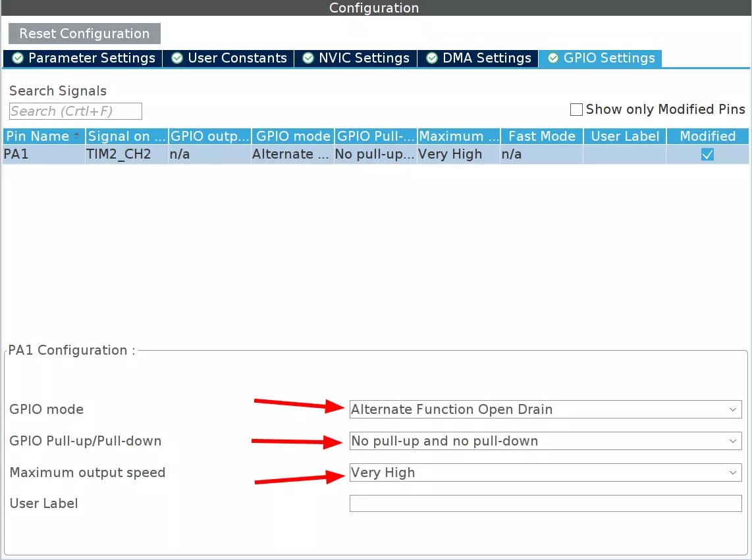Enable Show only Modified Pins checkbox
This screenshot has width=752, height=560.
point(576,109)
